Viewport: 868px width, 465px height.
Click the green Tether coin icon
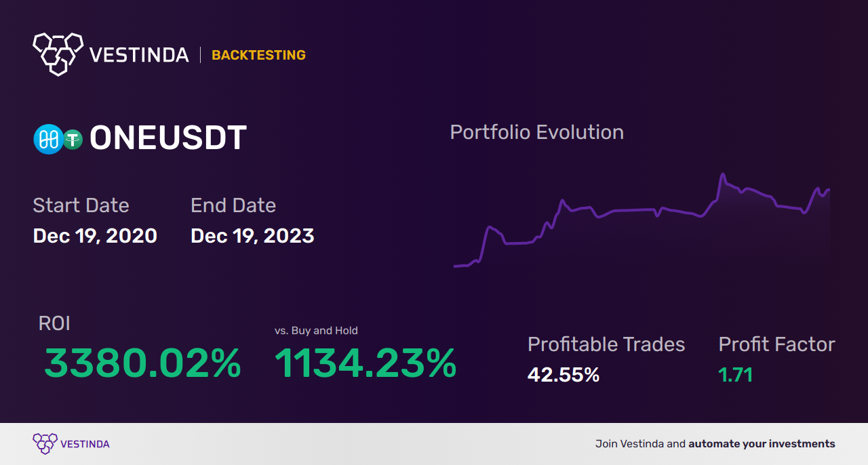72,140
